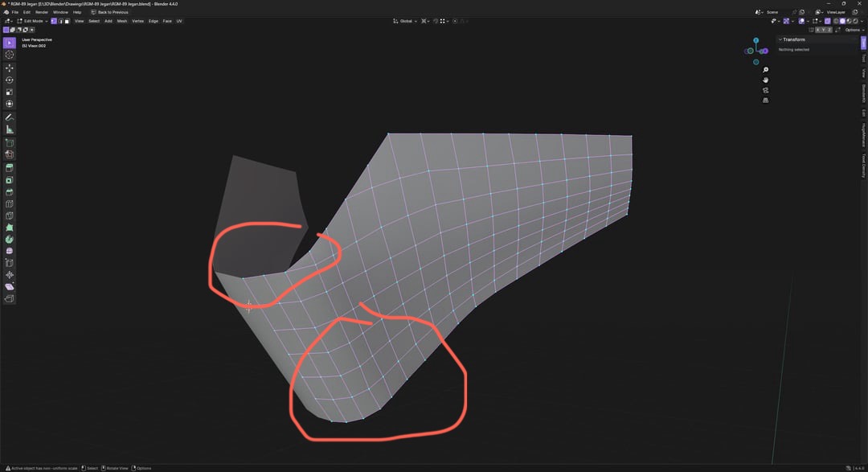Select the Edge Slide tool

(10, 263)
